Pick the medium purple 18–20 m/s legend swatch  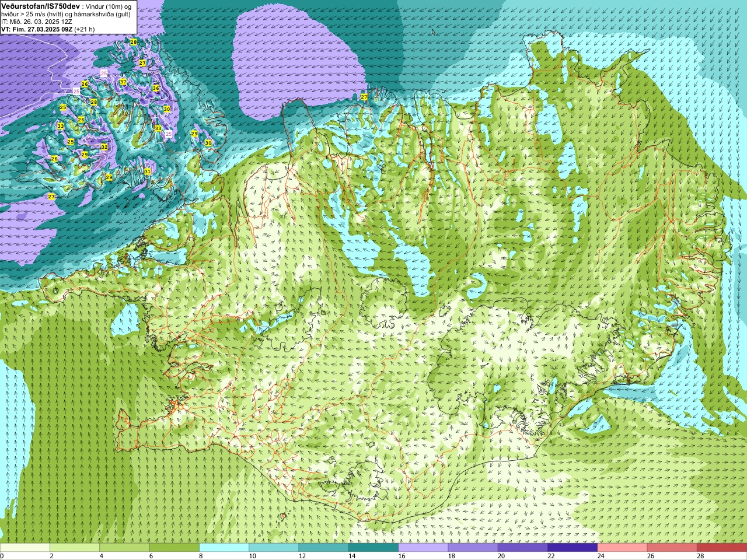tap(473, 548)
